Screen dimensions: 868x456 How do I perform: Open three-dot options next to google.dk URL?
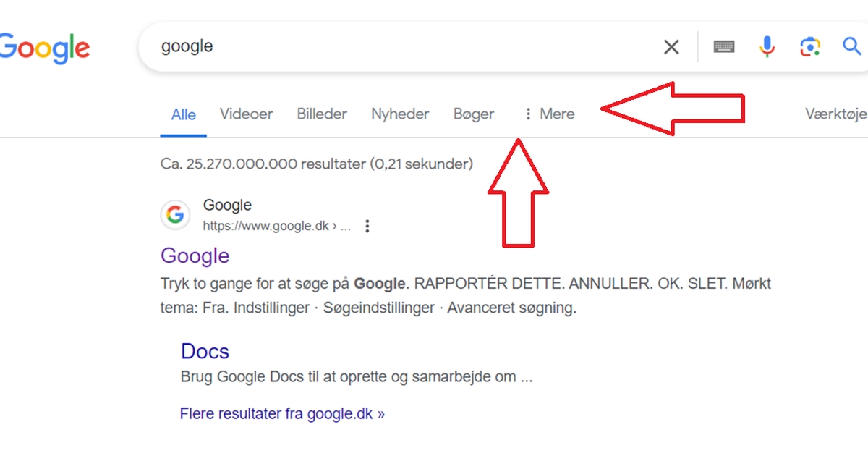click(x=367, y=227)
